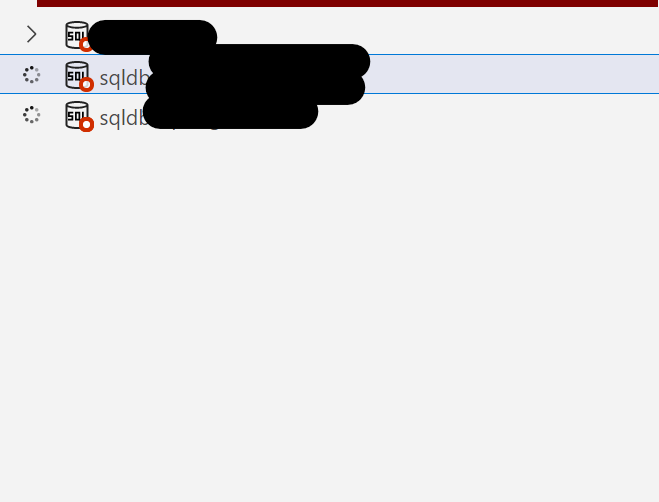This screenshot has height=502, width=659.
Task: Click the loading spinner of bottom sqldb row
Action: coord(32,115)
